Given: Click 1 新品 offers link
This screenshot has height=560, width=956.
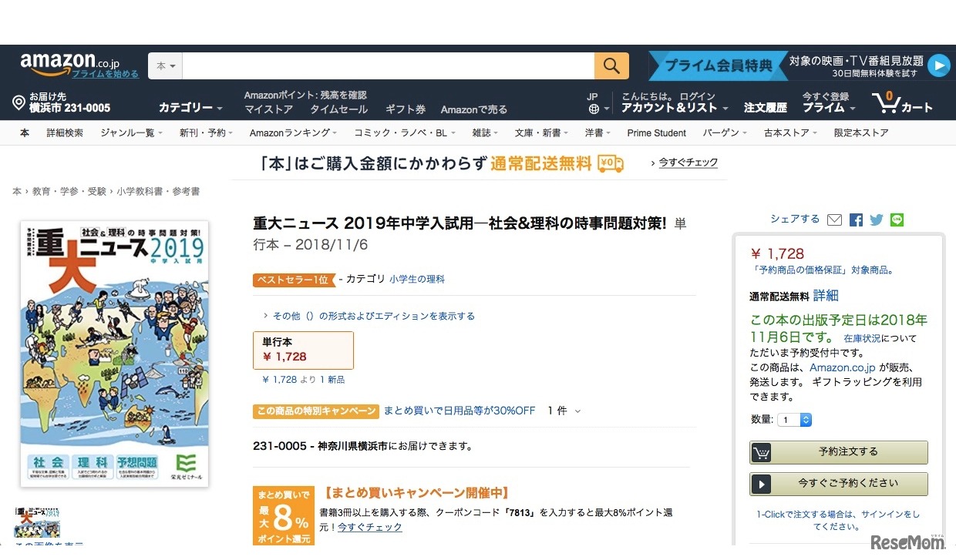Looking at the screenshot, I should pyautogui.click(x=332, y=380).
